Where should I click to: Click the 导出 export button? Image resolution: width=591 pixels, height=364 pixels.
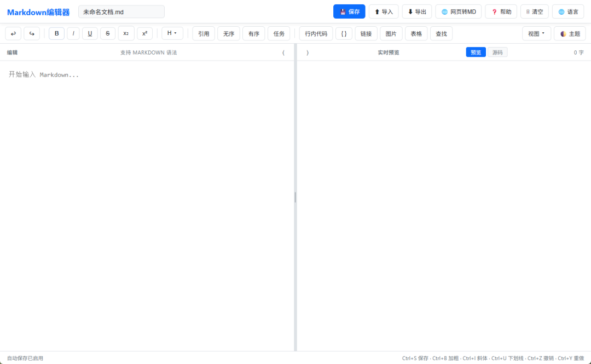(x=417, y=11)
